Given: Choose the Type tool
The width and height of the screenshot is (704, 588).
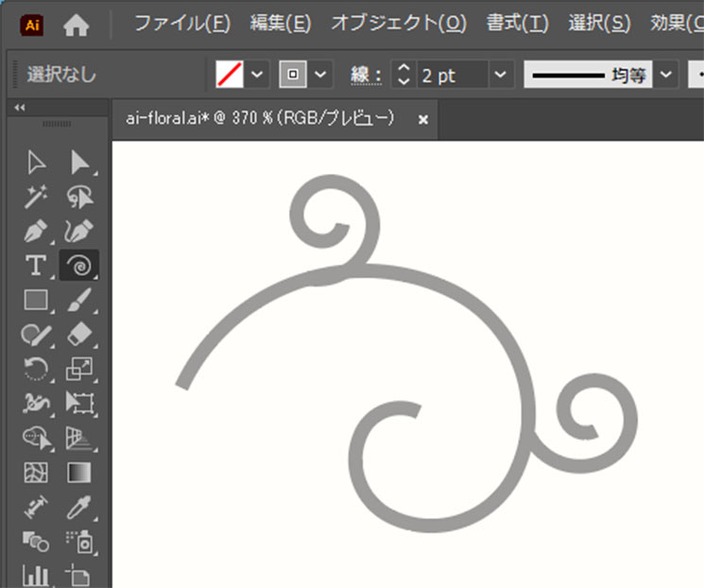Looking at the screenshot, I should click(x=36, y=266).
